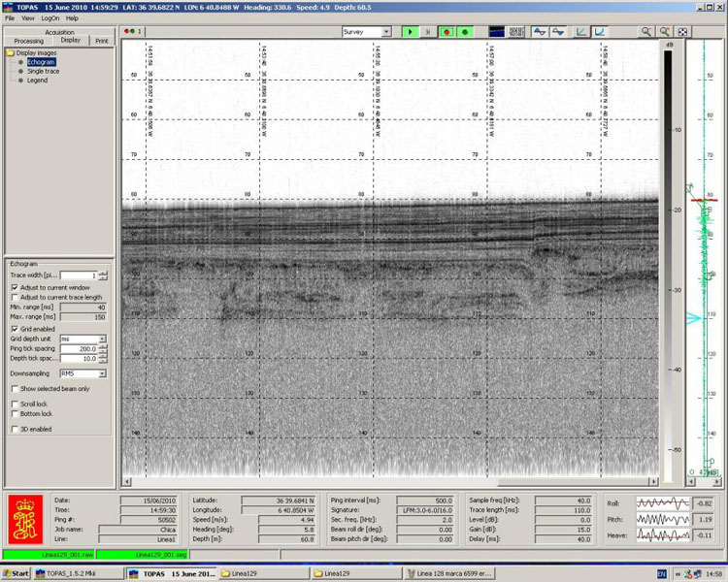Viewport: 728px width, 582px height.
Task: Switch to the Processing tab
Action: [x=28, y=41]
